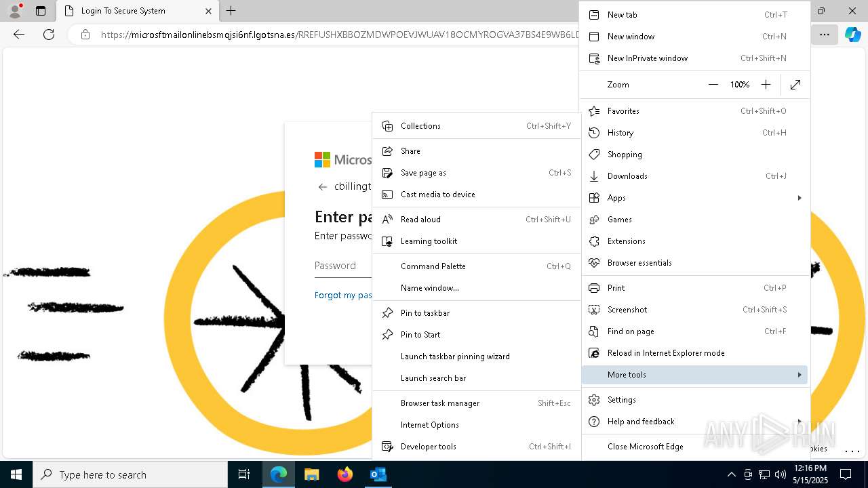The width and height of the screenshot is (868, 488).
Task: Click the back arrow beside account email
Action: pos(323,187)
